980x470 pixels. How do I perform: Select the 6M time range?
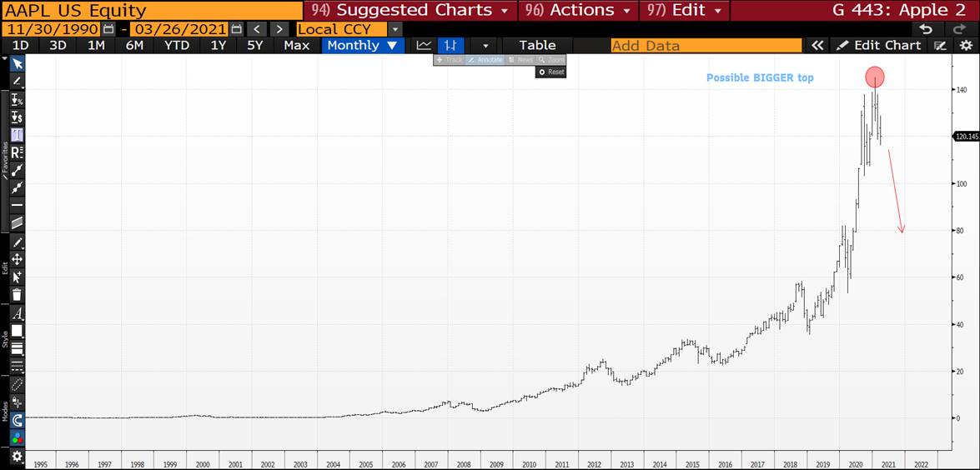click(134, 46)
